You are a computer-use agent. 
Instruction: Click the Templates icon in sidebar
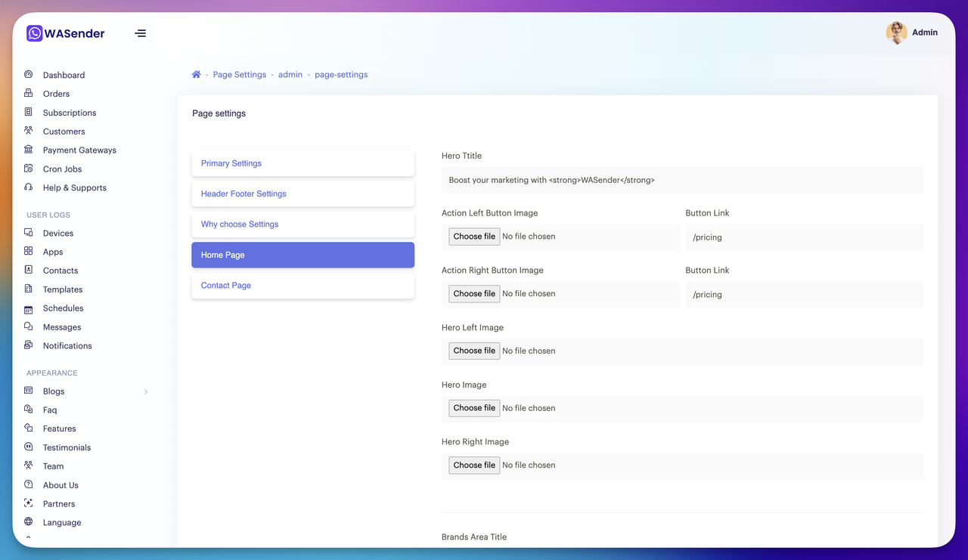[x=29, y=289]
